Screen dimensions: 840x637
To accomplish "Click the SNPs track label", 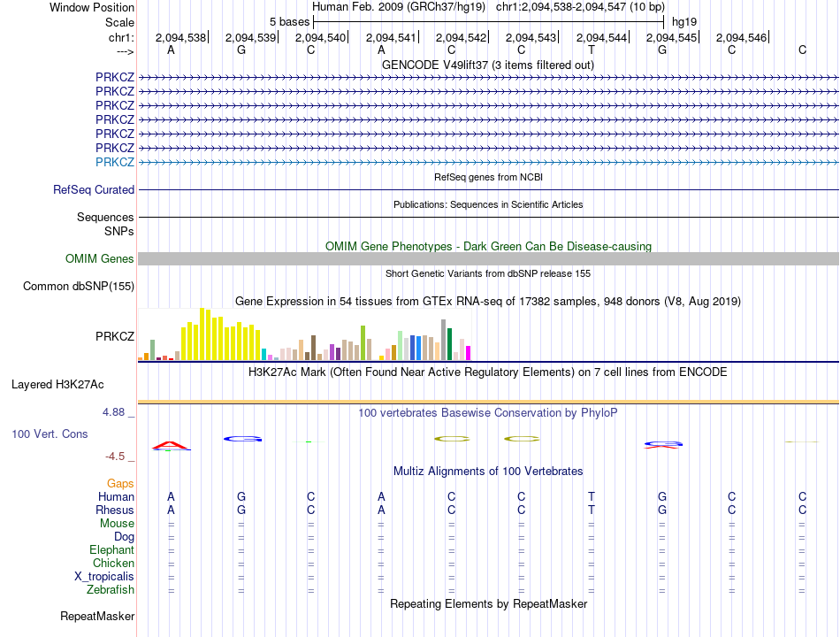I will click(119, 231).
